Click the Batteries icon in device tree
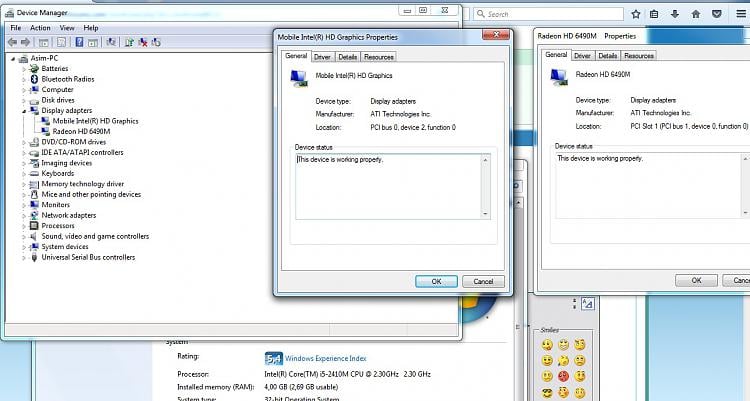This screenshot has width=750, height=401. [34, 68]
